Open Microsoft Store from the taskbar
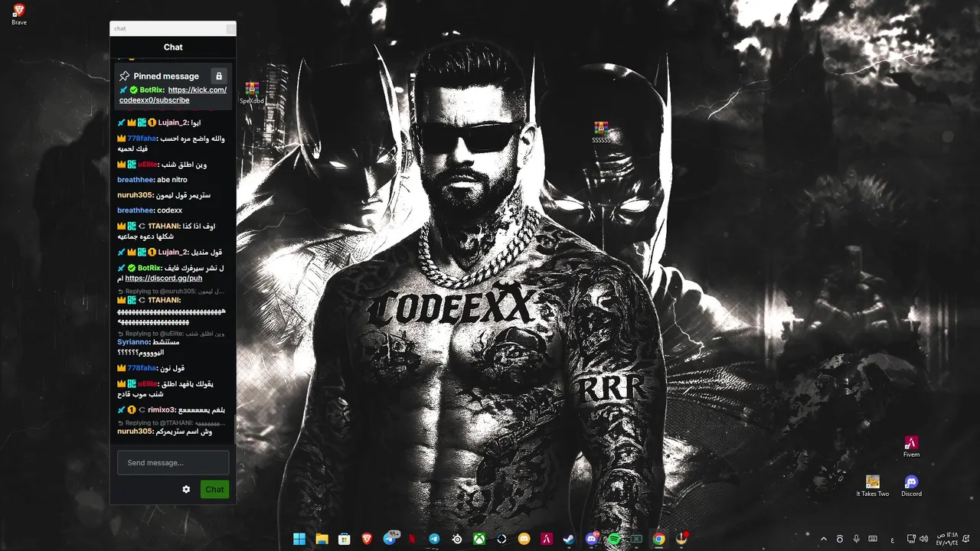980x551 pixels. (345, 539)
